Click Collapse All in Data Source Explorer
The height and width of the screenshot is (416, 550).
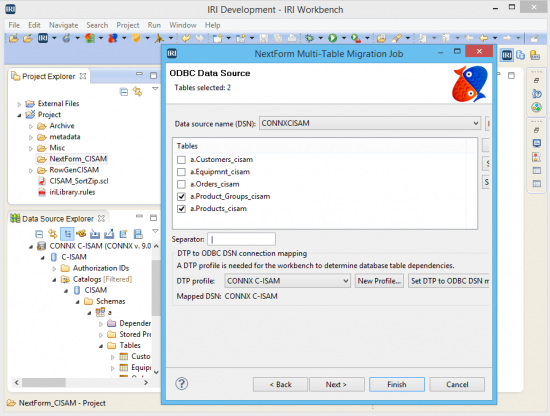pos(39,234)
